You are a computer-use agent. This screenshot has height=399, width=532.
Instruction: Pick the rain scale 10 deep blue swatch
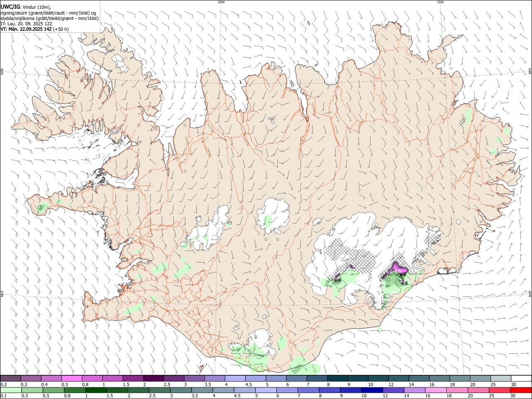372,390
